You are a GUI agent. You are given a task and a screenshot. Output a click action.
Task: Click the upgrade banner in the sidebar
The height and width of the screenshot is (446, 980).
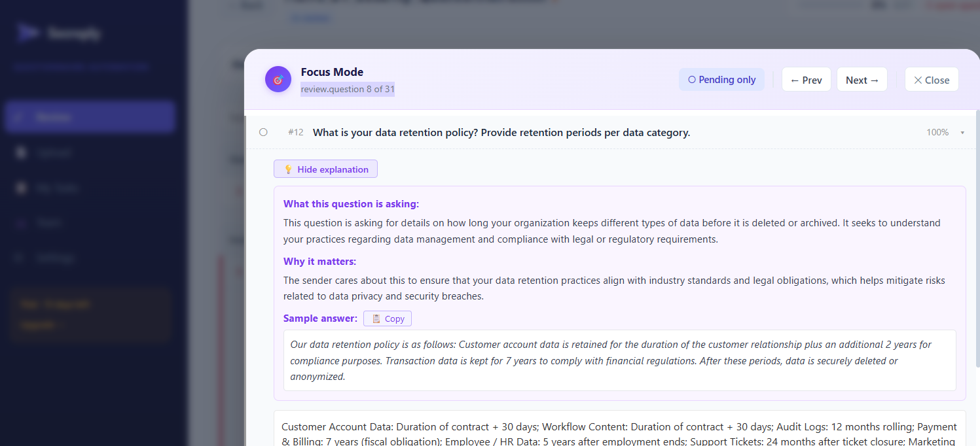(90, 315)
